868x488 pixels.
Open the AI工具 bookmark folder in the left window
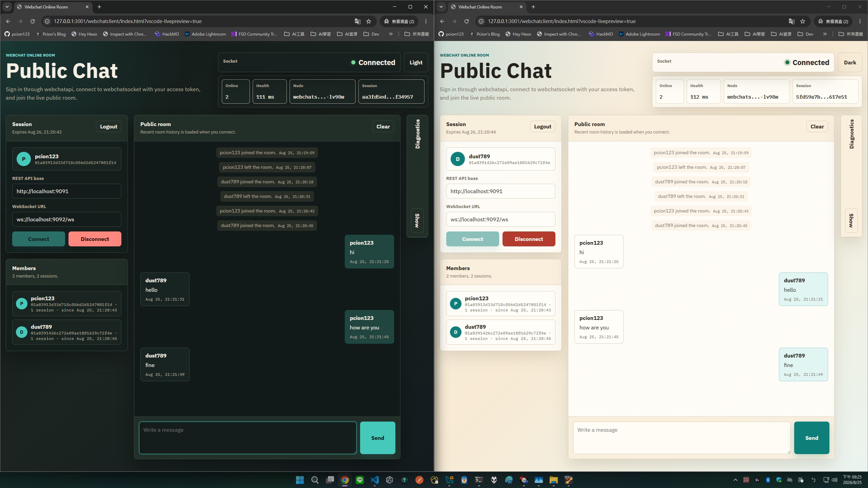coord(294,34)
